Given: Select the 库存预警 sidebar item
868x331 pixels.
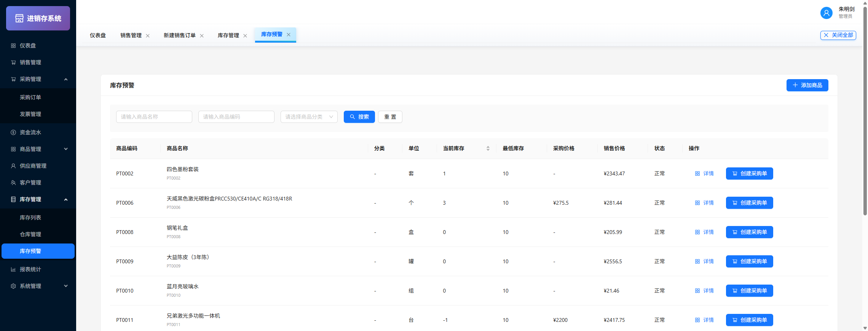Looking at the screenshot, I should [38, 251].
